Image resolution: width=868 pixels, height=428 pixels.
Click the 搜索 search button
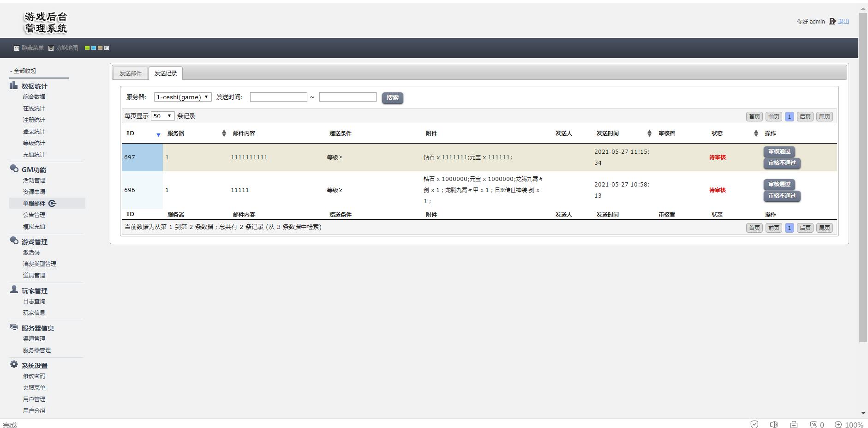392,98
